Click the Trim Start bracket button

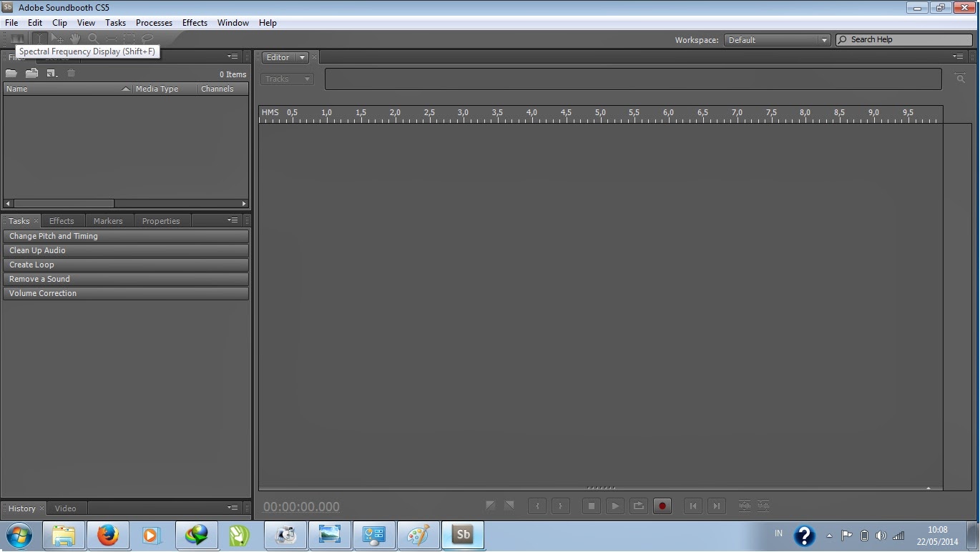(537, 506)
